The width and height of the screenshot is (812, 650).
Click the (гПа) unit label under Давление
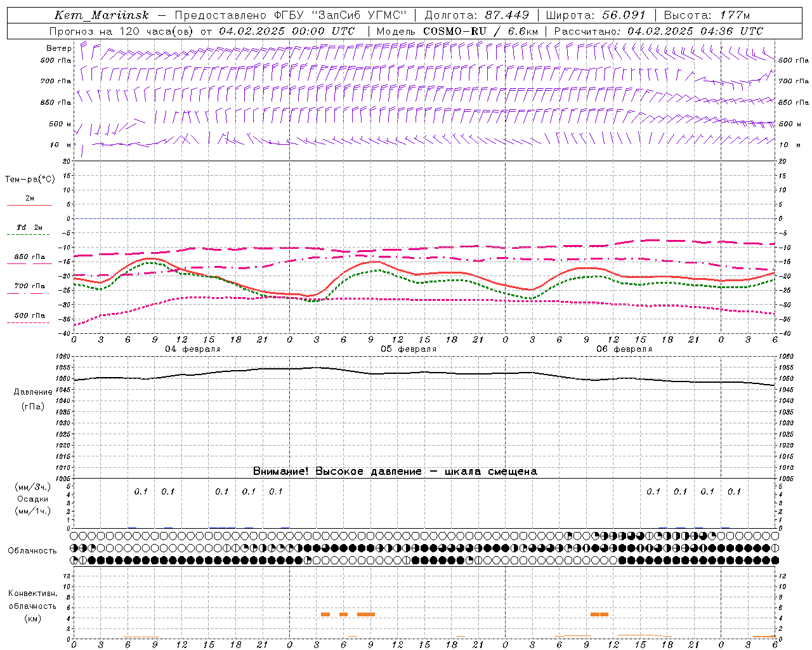[x=33, y=407]
